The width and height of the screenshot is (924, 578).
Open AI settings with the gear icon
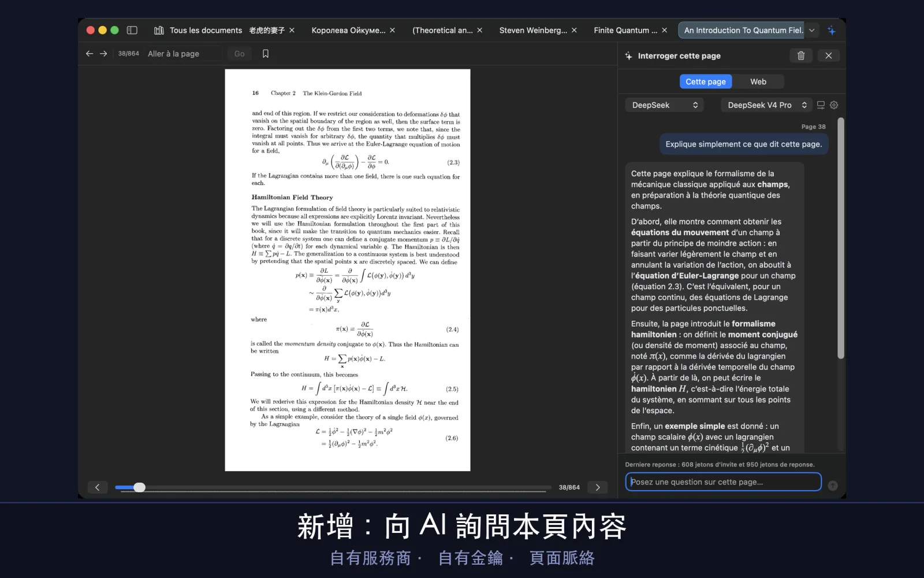834,105
